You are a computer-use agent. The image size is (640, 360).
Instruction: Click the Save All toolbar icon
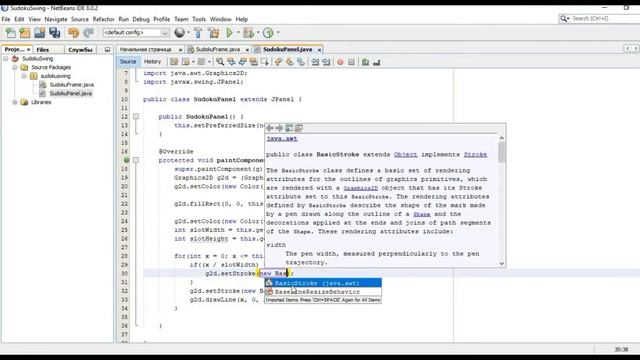55,33
